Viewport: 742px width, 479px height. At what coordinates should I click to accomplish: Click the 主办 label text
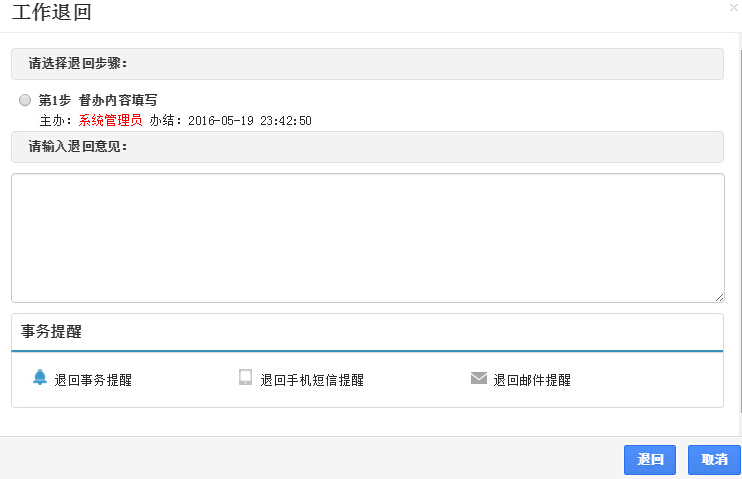pyautogui.click(x=55, y=120)
